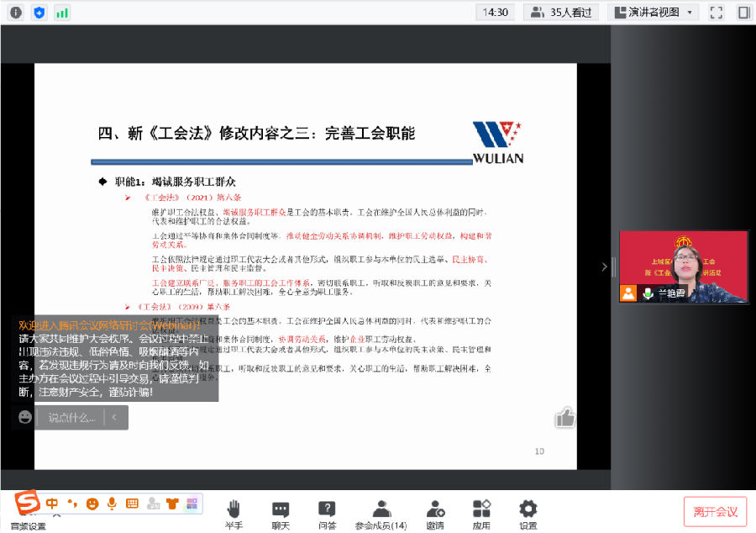756x533 pixels.
Task: Click the 离开会议 leave meeting button
Action: [715, 512]
